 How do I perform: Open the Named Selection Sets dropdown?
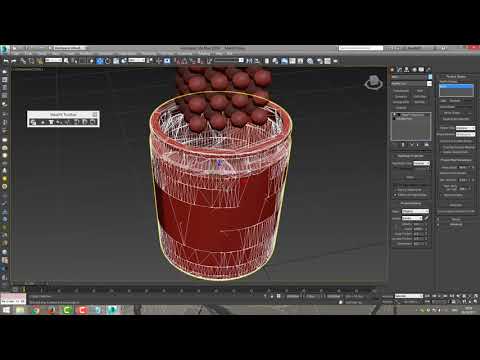[229, 60]
